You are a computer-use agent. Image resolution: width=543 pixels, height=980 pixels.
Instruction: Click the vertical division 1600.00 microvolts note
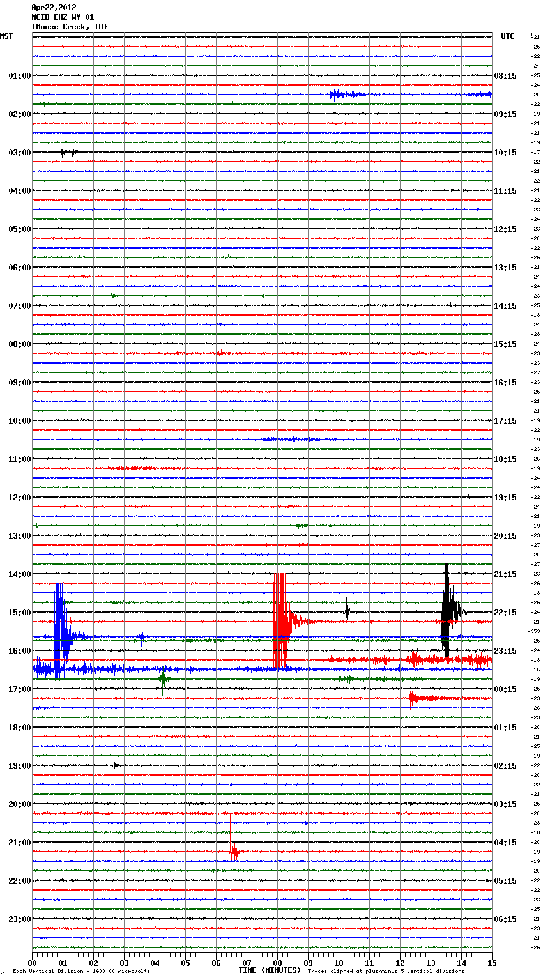point(81,971)
